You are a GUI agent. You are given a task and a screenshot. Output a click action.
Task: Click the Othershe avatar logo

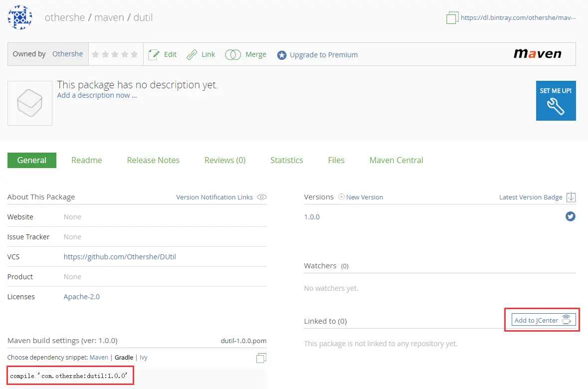coord(20,17)
